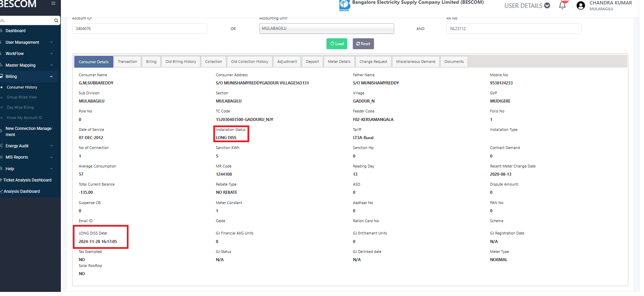The height and width of the screenshot is (296, 644).
Task: Open the notifications bell icon
Action: (x=562, y=5)
